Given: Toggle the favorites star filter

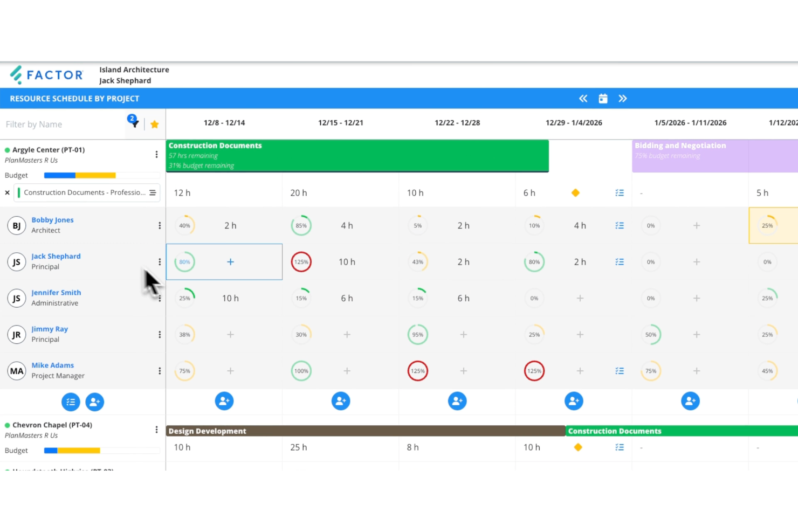Looking at the screenshot, I should coord(155,124).
